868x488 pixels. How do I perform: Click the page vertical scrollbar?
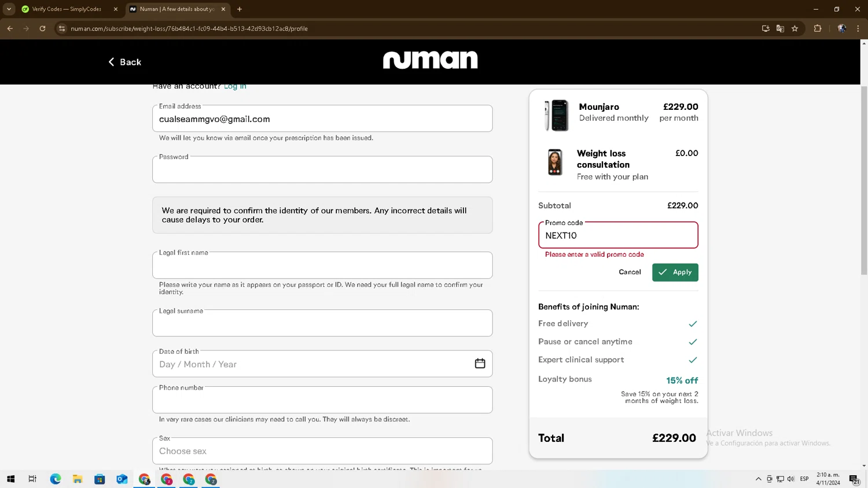point(864,180)
